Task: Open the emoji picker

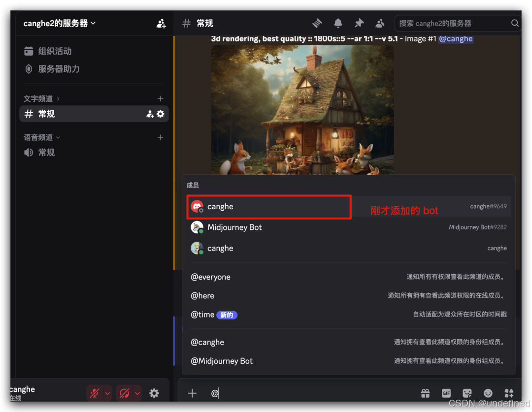Action: pos(488,393)
